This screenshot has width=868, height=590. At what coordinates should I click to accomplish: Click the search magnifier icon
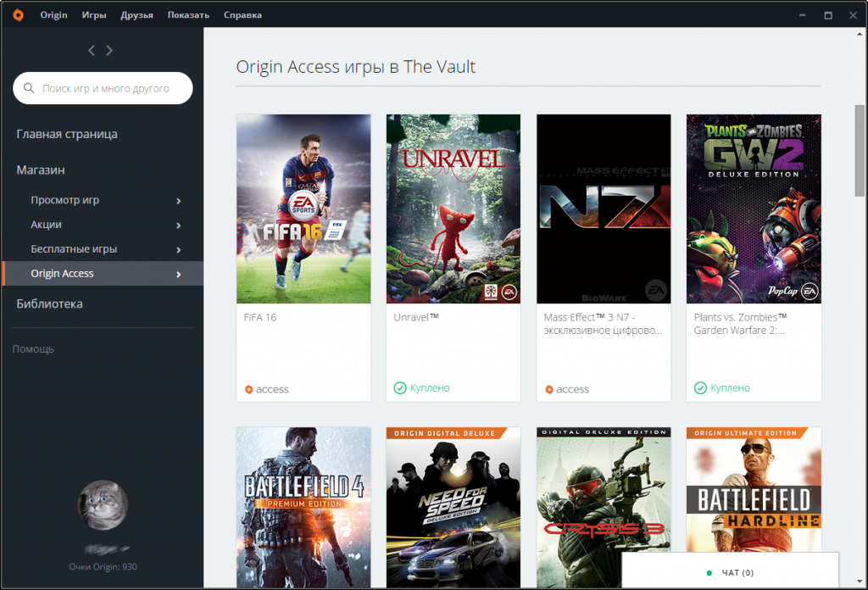[x=29, y=88]
